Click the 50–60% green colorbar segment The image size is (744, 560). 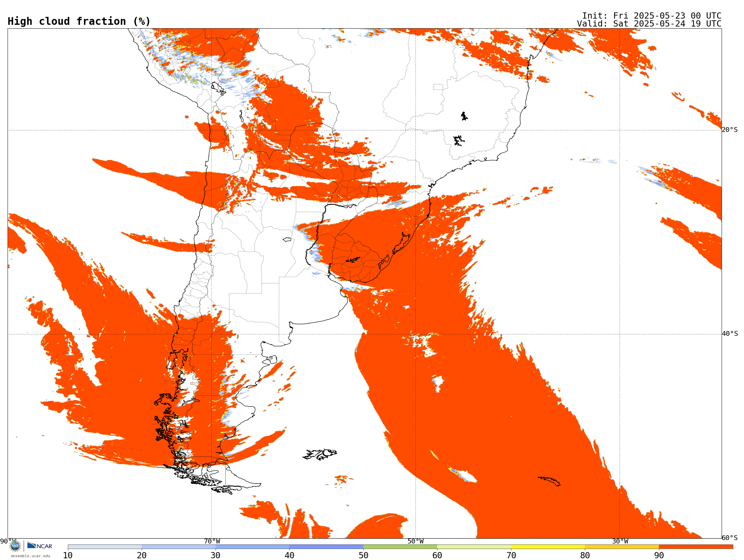tap(400, 547)
